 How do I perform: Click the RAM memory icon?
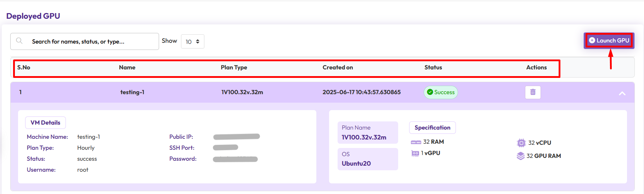coord(416,142)
